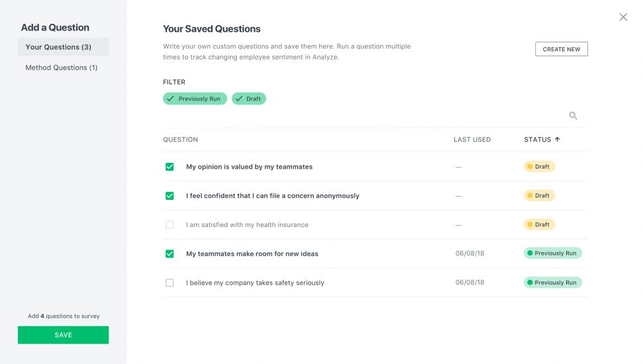
Task: Sort by the Last Used column header
Action: pyautogui.click(x=472, y=140)
